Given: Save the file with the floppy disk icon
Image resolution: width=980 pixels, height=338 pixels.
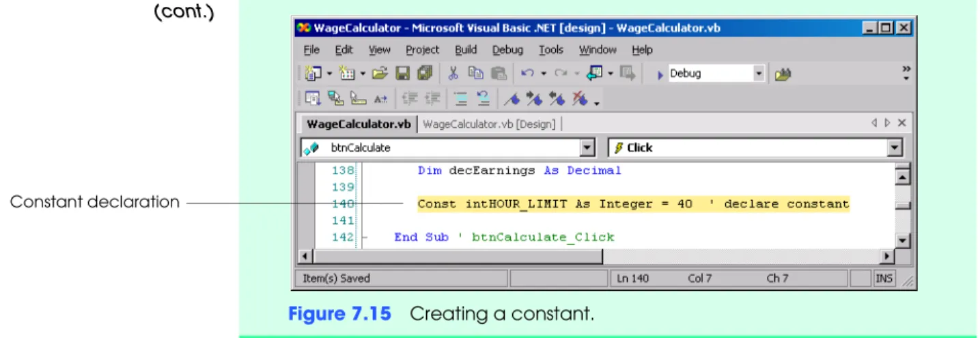Looking at the screenshot, I should pyautogui.click(x=403, y=74).
